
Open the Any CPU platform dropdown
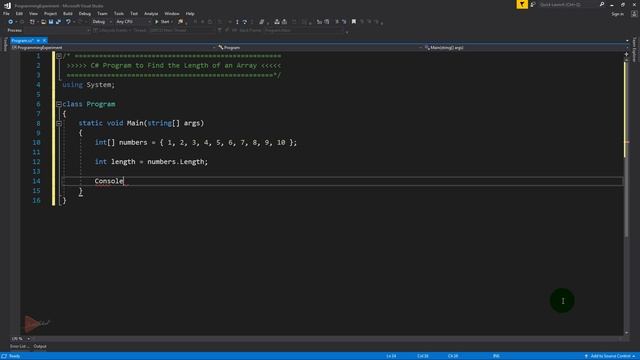(x=133, y=22)
